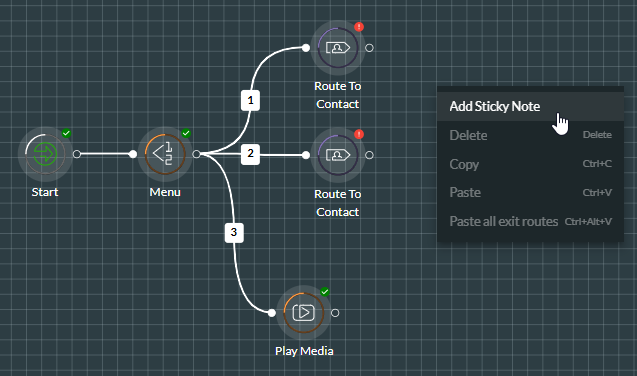Image resolution: width=637 pixels, height=376 pixels.
Task: Select the Play Media node icon
Action: click(x=303, y=313)
